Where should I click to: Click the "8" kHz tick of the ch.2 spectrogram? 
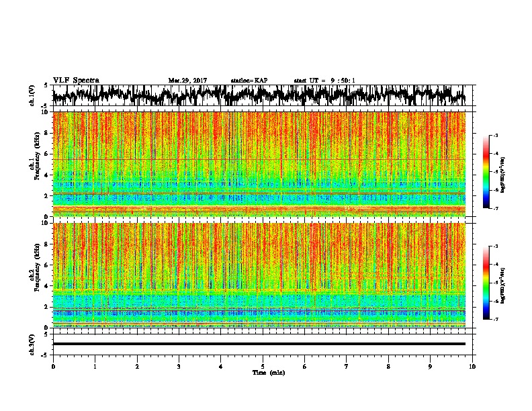tap(48, 244)
